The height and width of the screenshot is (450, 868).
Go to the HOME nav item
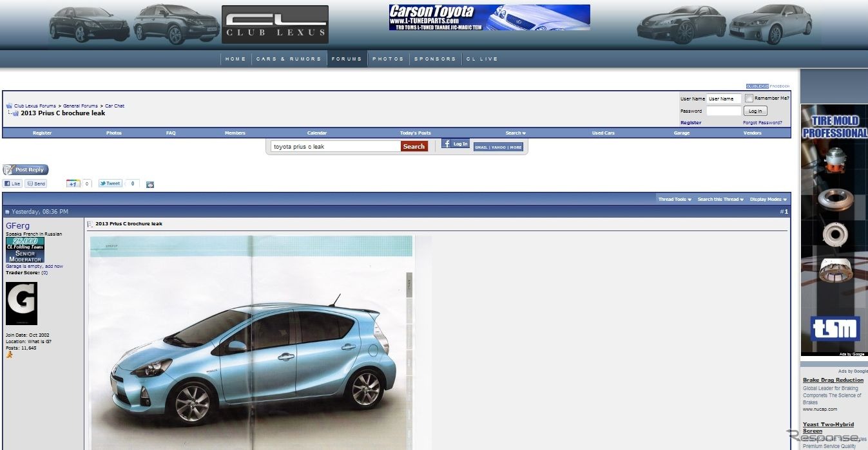[236, 59]
